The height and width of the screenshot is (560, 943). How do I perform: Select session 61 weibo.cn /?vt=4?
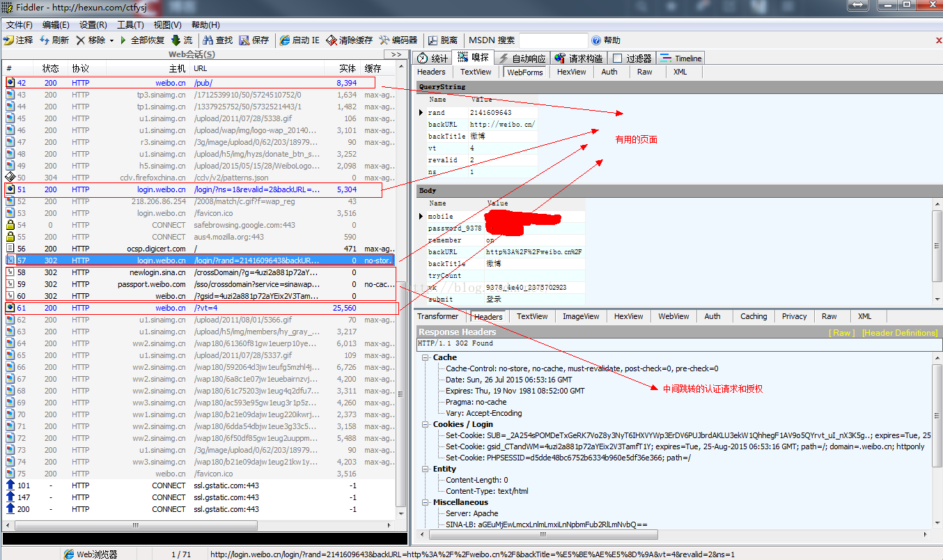tap(201, 308)
